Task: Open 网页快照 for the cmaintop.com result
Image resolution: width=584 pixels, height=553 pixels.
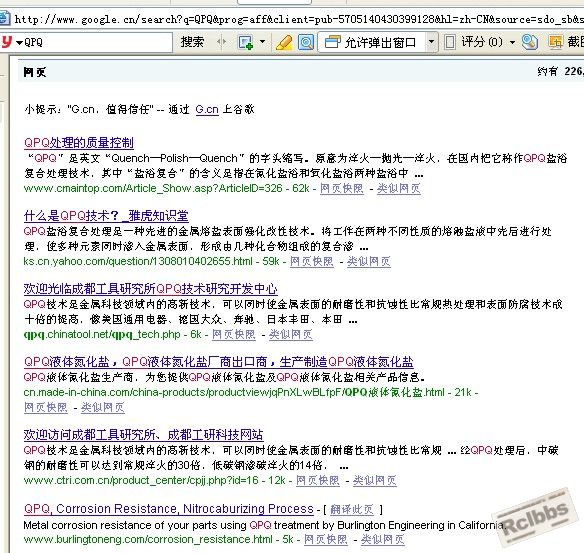Action: tap(342, 188)
